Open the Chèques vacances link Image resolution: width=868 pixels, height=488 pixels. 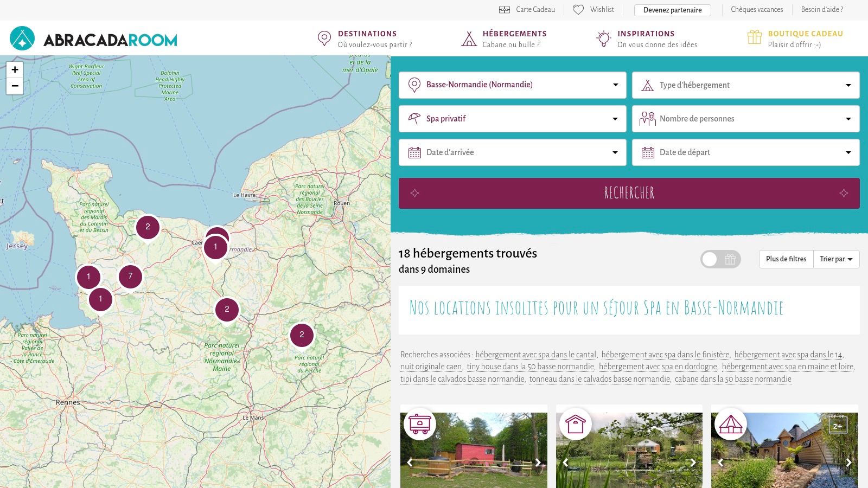(x=757, y=10)
